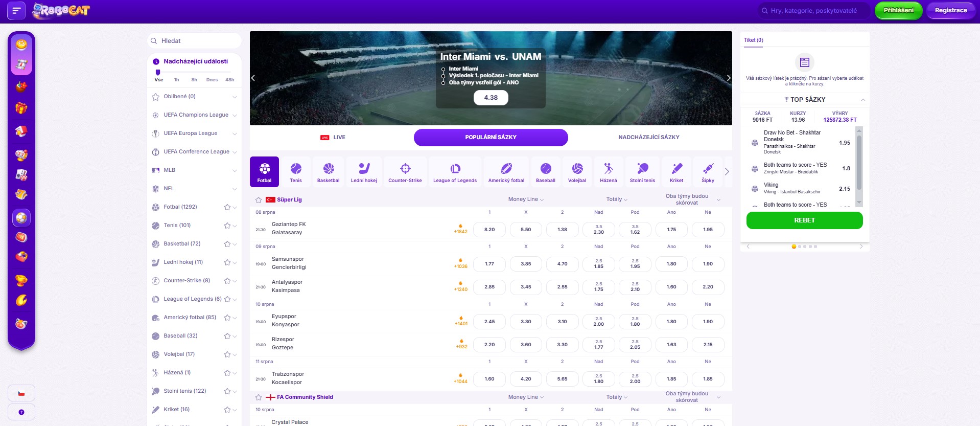The height and width of the screenshot is (426, 980).
Task: Click the soccer ball sports icon in left sidebar
Action: (x=21, y=218)
